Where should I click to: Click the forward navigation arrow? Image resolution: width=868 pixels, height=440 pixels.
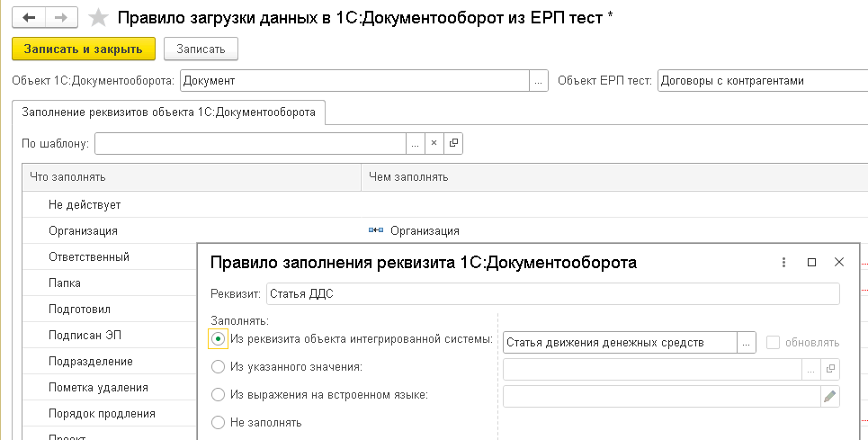60,17
